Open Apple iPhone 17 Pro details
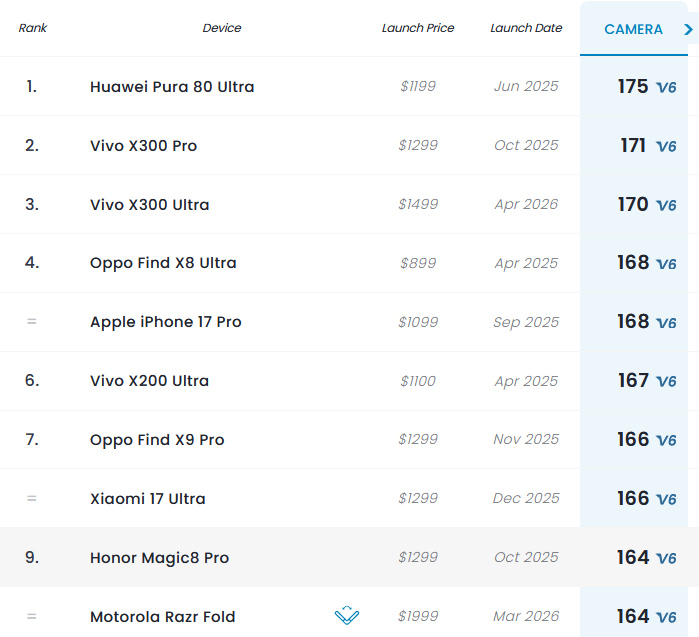The image size is (699, 637). click(x=166, y=322)
